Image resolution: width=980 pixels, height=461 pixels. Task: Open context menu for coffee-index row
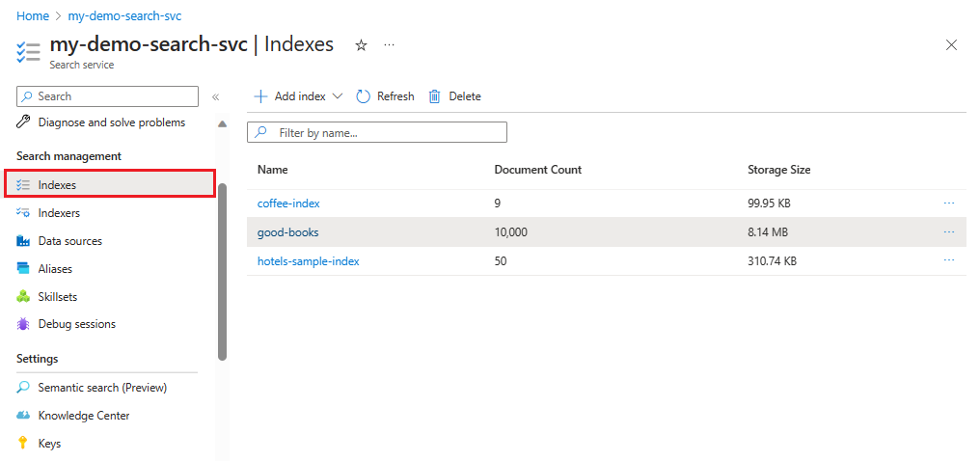tap(949, 203)
